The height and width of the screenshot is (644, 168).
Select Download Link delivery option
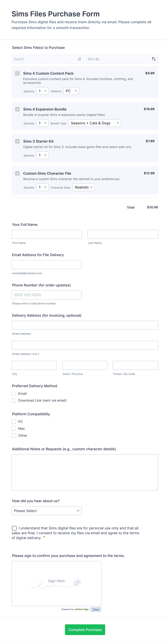coord(14,400)
